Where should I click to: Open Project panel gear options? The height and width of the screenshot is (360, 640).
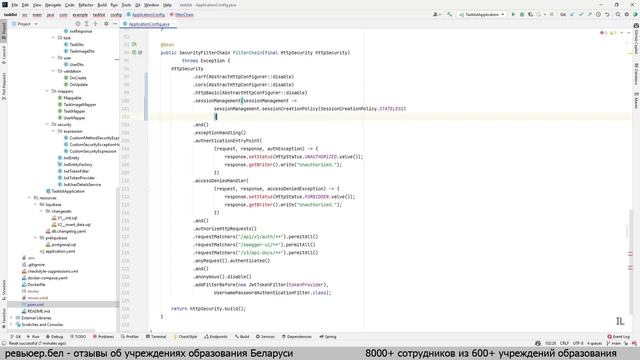(x=106, y=24)
